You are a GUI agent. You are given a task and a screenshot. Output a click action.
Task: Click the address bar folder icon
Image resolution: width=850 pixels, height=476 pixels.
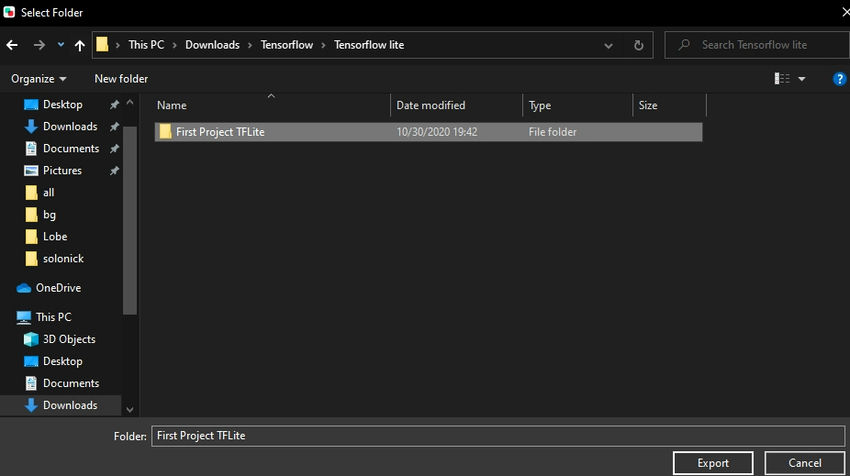(x=102, y=44)
